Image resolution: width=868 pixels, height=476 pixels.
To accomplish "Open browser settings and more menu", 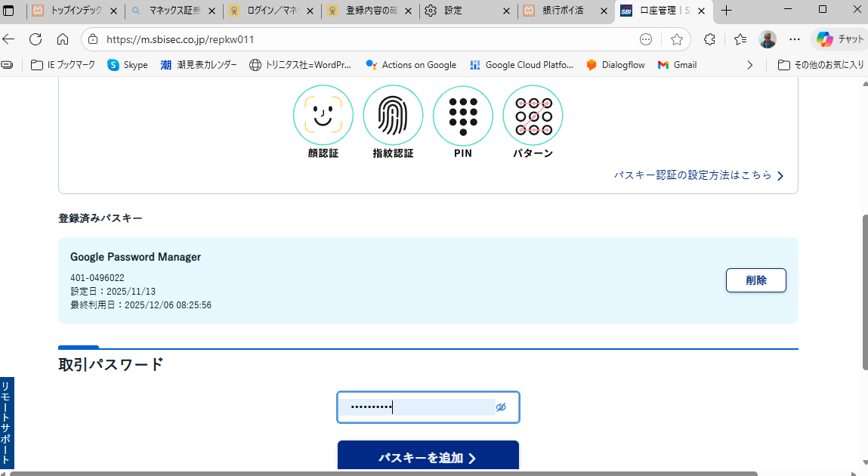I will pyautogui.click(x=794, y=39).
